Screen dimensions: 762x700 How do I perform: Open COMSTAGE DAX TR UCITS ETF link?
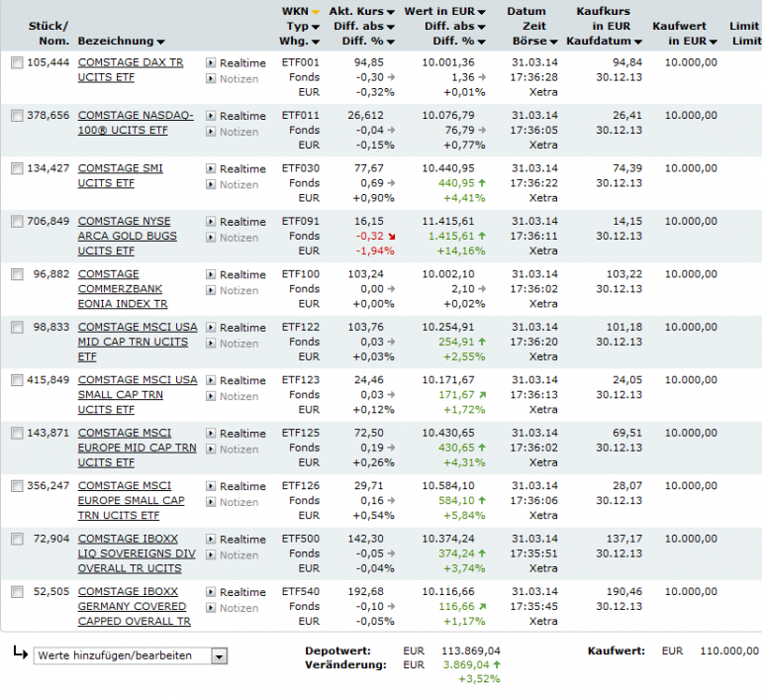click(131, 70)
